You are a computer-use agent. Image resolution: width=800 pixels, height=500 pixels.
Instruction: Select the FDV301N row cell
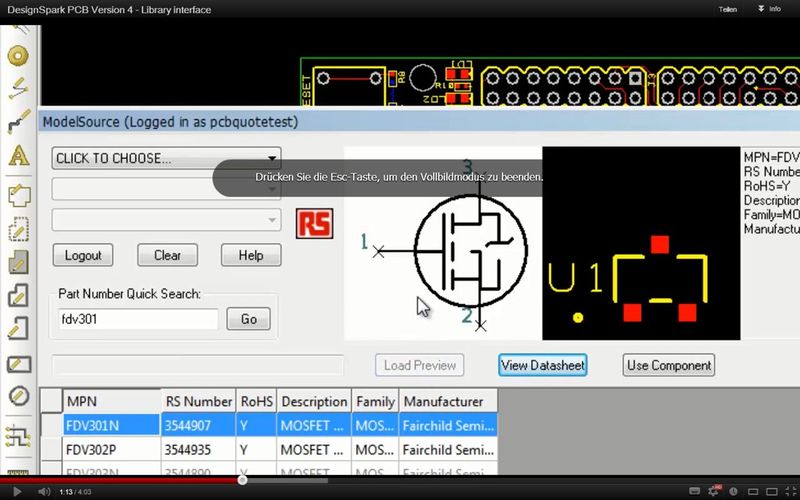pos(112,425)
